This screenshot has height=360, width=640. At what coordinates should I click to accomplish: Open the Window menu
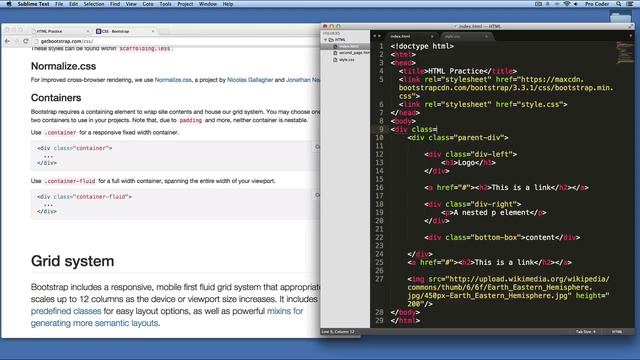208,4
